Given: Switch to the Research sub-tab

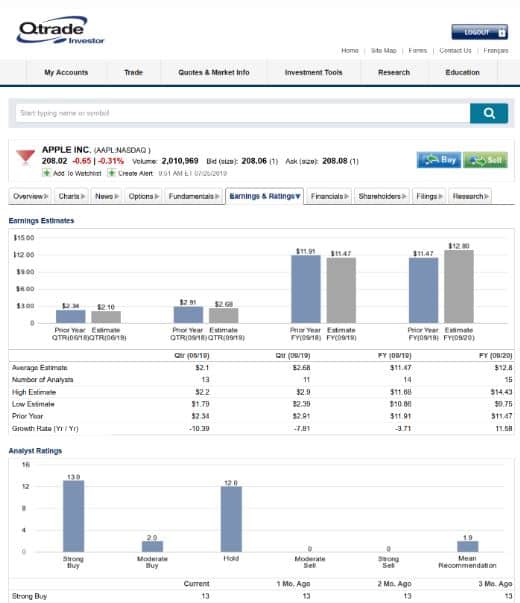Looking at the screenshot, I should (x=470, y=196).
